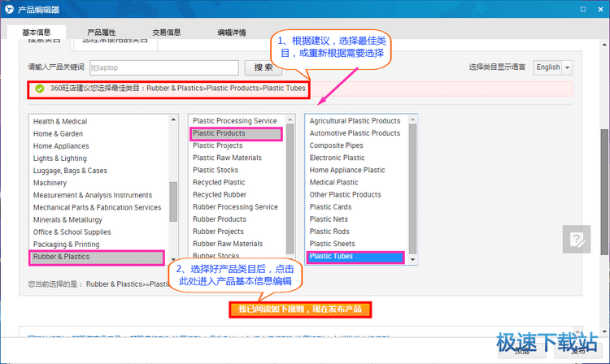Select Health & Medical category

pyautogui.click(x=60, y=121)
